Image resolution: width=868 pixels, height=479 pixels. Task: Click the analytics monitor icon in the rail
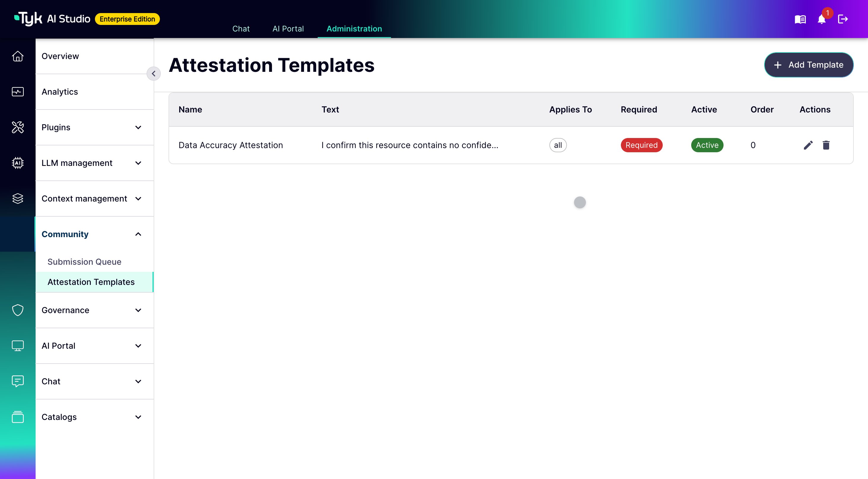(18, 92)
